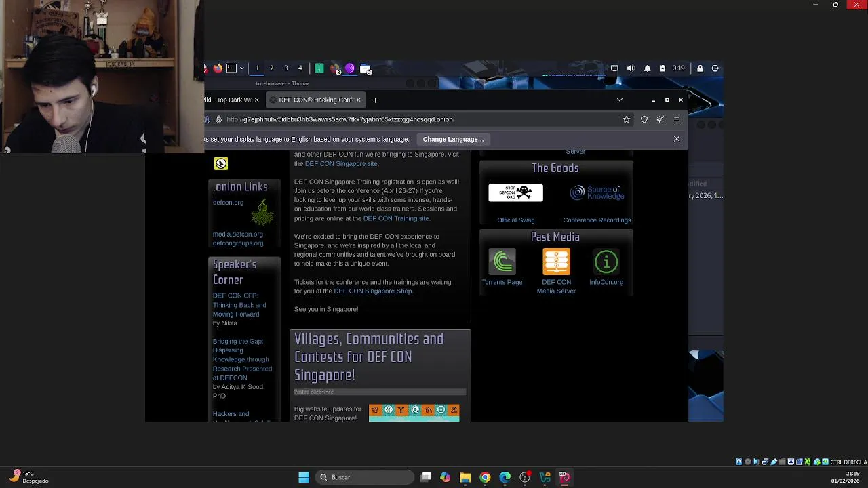Switch to workspace 1 in the panel
Viewport: 868px width, 488px height.
[x=257, y=68]
